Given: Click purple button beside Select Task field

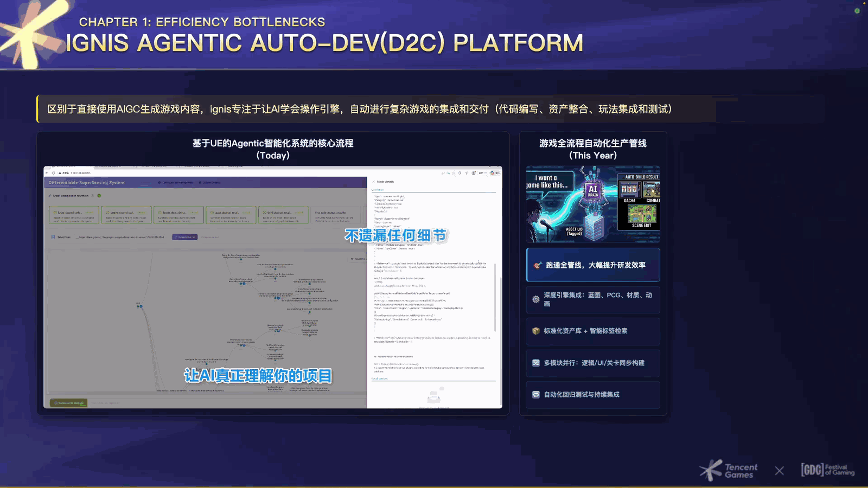Looking at the screenshot, I should pos(184,237).
